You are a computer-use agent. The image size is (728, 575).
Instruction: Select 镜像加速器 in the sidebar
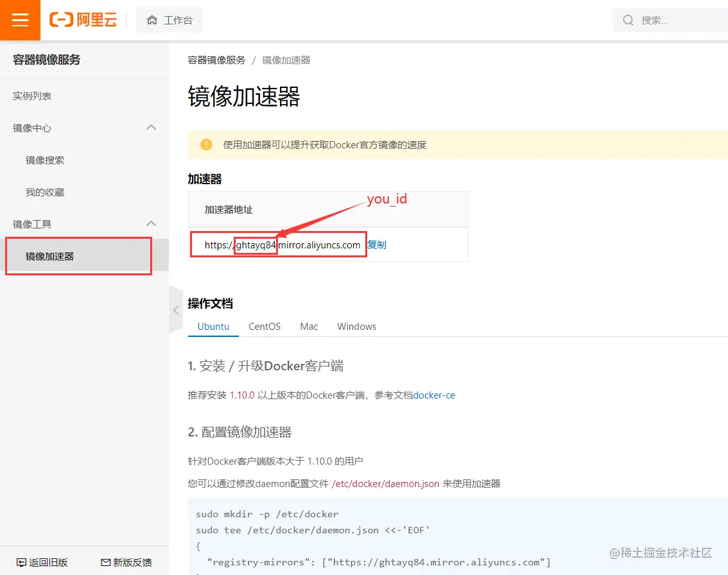85,256
